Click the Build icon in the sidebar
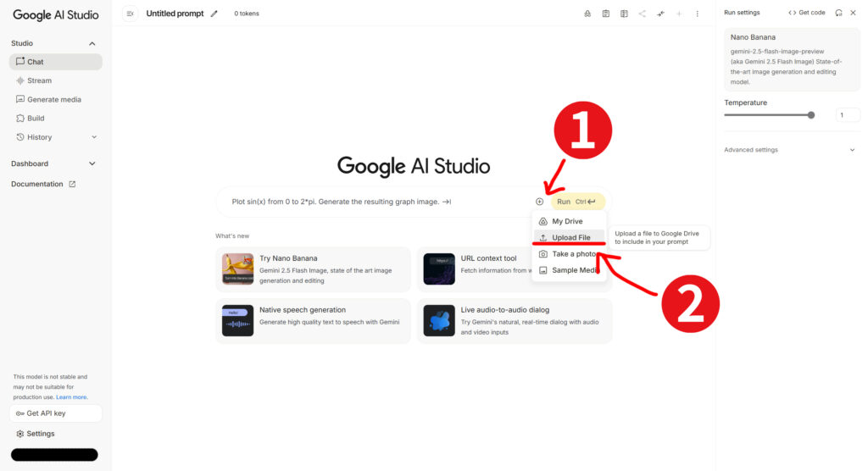The width and height of the screenshot is (868, 471). [x=20, y=118]
